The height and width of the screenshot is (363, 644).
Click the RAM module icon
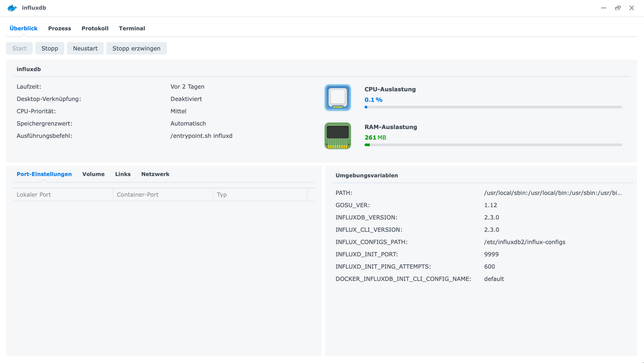pyautogui.click(x=338, y=136)
